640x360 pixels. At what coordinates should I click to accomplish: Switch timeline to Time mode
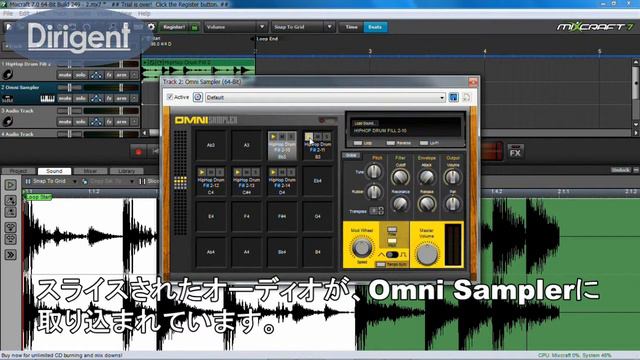[x=351, y=27]
